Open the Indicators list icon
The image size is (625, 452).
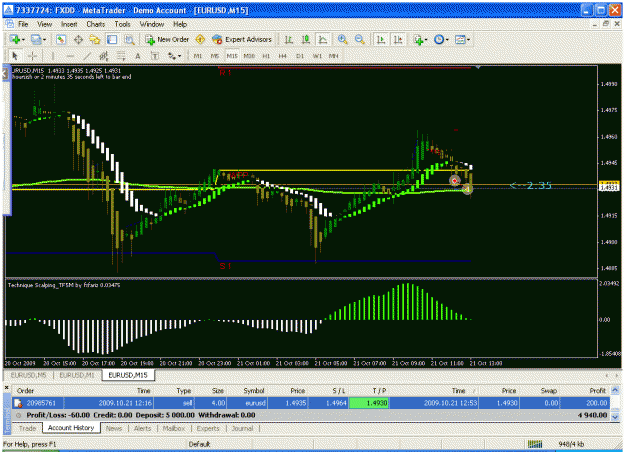[x=418, y=39]
